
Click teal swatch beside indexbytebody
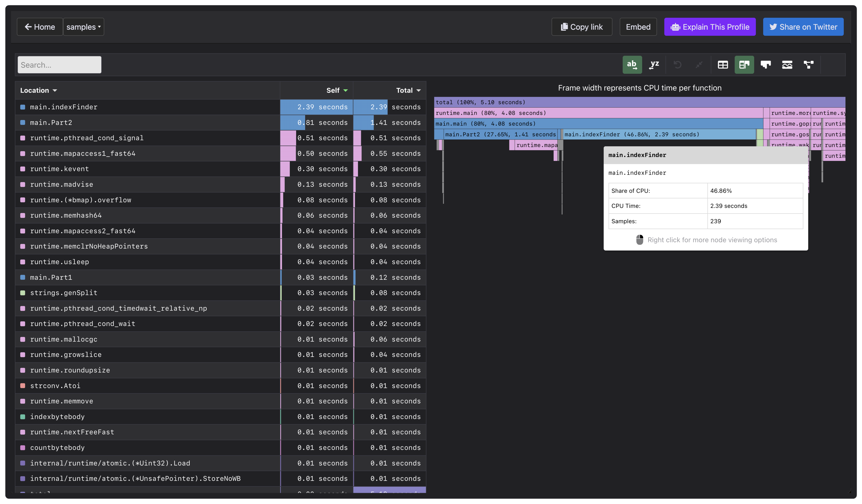tap(23, 416)
